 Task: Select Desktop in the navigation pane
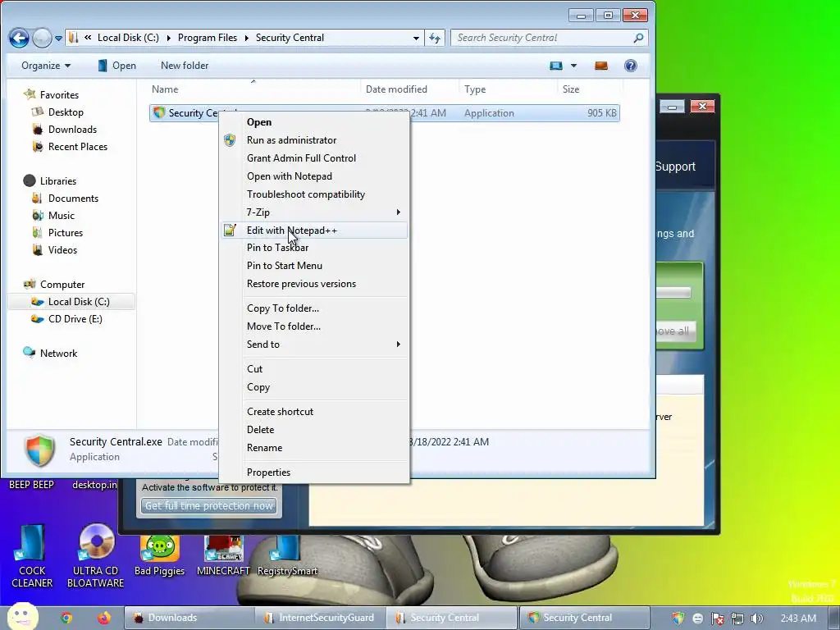pos(58,112)
